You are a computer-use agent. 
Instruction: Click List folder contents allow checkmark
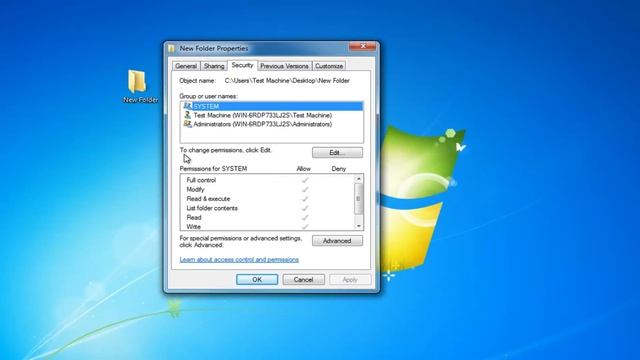(x=305, y=208)
